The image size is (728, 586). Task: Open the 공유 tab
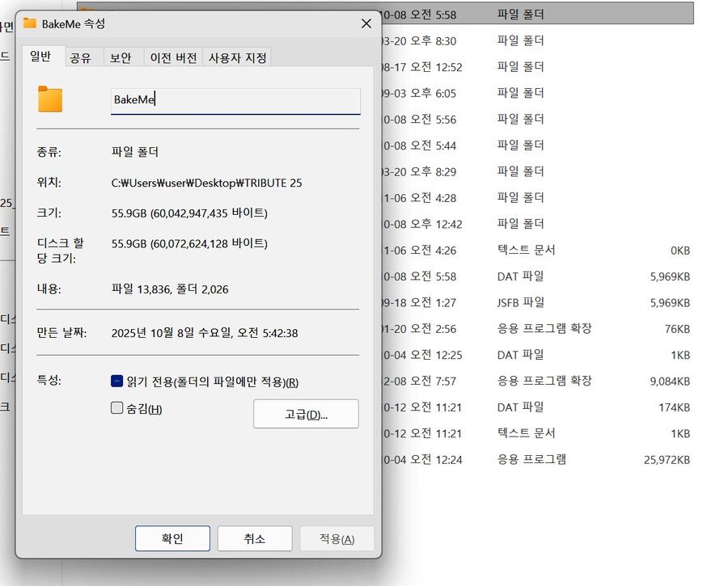click(x=81, y=57)
